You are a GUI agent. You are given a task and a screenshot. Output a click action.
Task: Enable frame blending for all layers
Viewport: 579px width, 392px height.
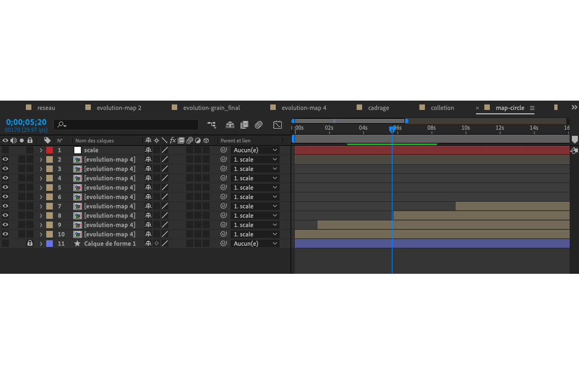click(244, 125)
